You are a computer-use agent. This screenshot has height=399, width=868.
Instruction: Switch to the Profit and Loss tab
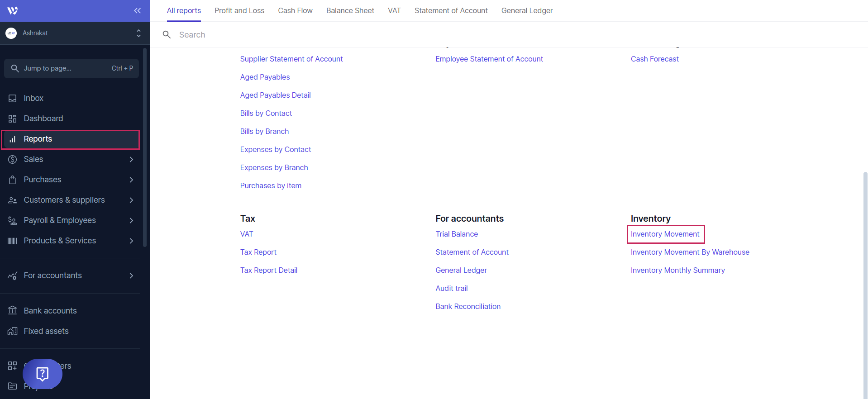[239, 10]
